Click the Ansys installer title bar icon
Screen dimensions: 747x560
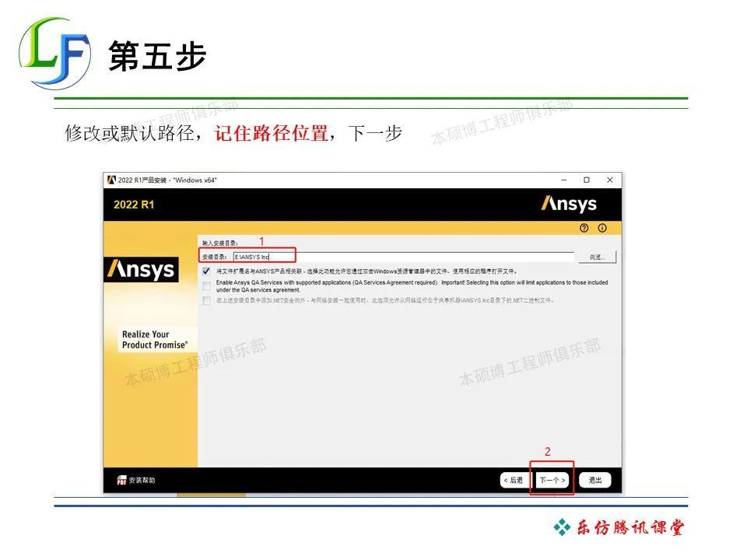(x=111, y=180)
